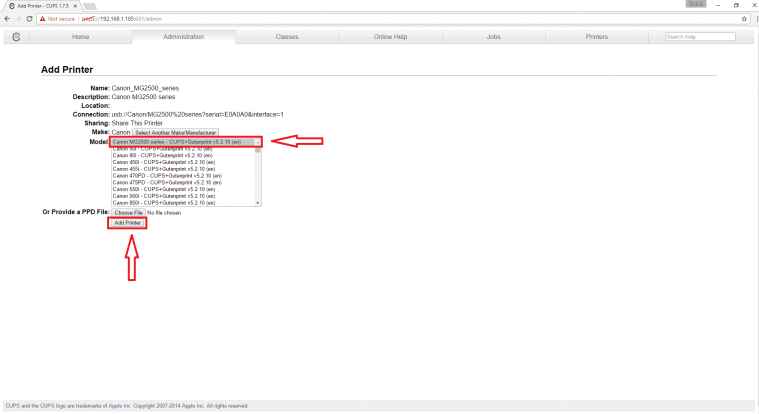Open the Classes tab
The width and height of the screenshot is (759, 414).
click(287, 37)
